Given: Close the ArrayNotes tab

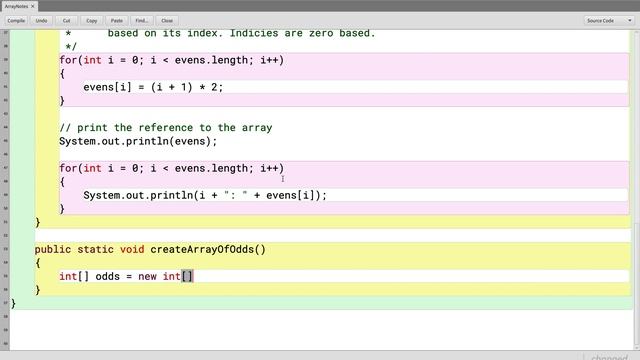Looking at the screenshot, I should [33, 6].
